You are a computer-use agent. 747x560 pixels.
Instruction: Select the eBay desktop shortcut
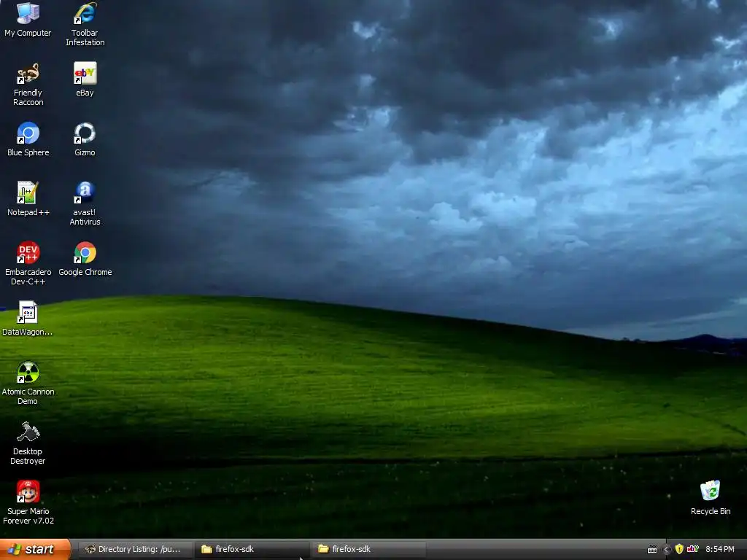[85, 79]
